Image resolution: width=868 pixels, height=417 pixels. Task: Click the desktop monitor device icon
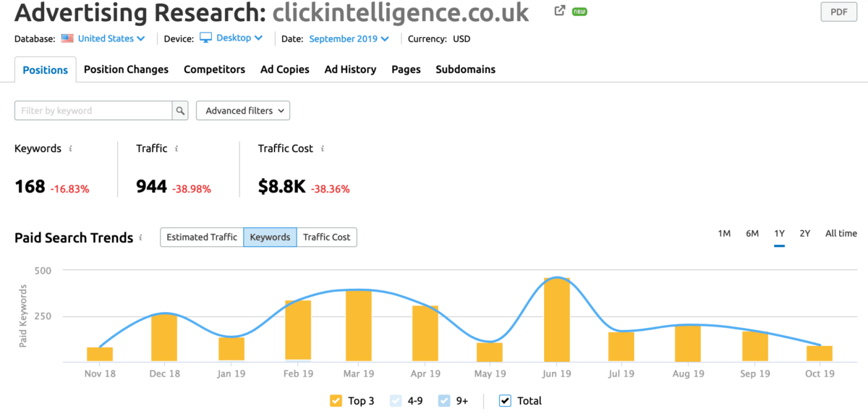point(205,38)
